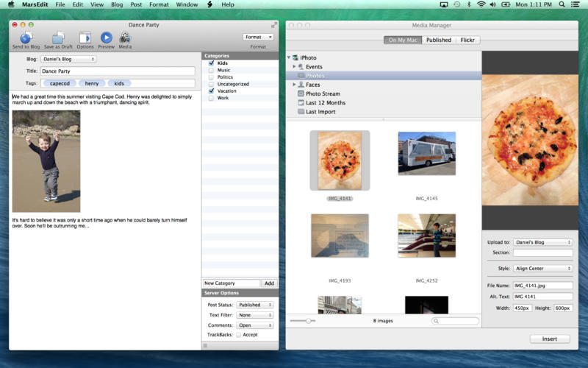Select Photo Stream in the sidebar

point(323,93)
